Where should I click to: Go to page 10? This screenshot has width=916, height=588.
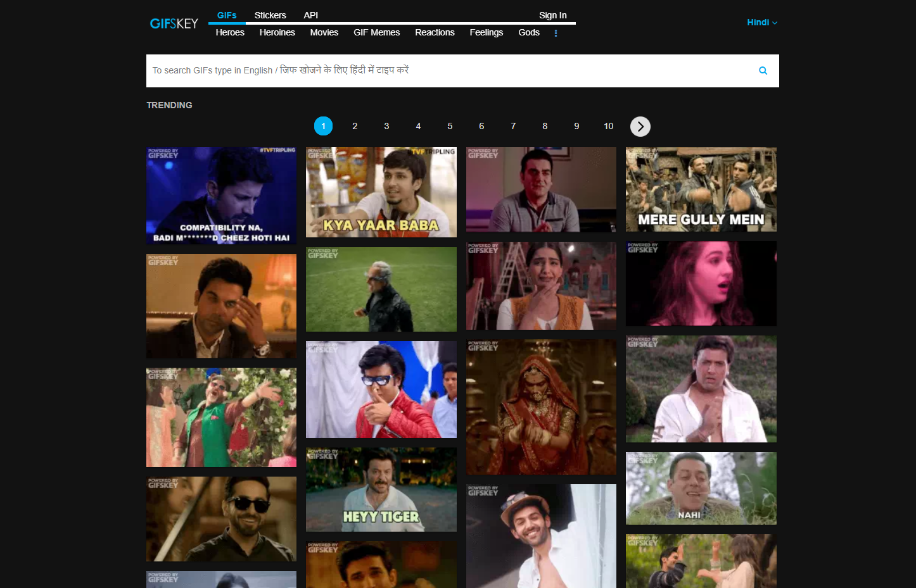coord(609,126)
